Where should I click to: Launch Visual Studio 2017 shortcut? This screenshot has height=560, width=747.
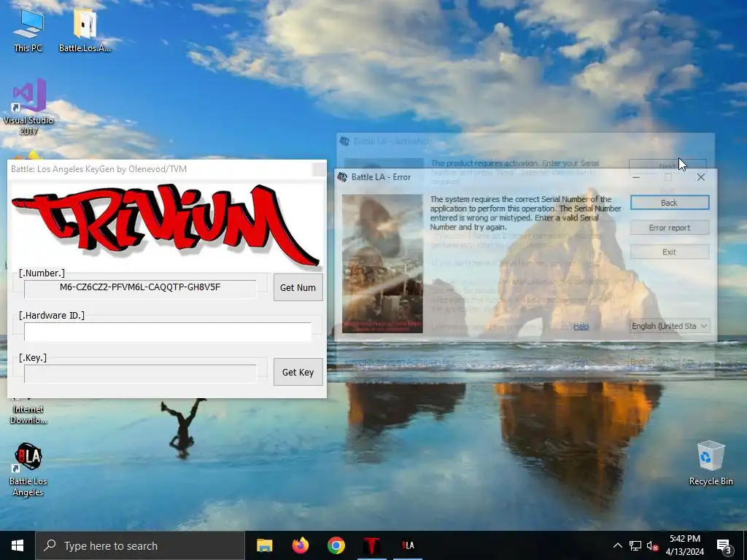(x=28, y=106)
